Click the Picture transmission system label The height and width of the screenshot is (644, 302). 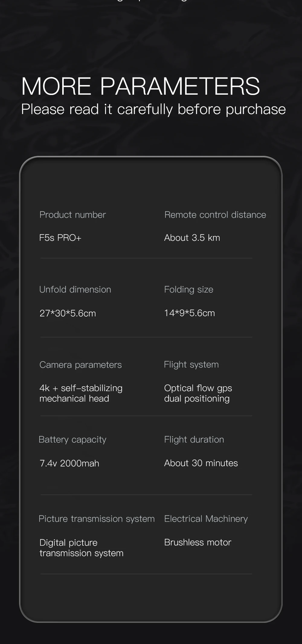(x=97, y=519)
